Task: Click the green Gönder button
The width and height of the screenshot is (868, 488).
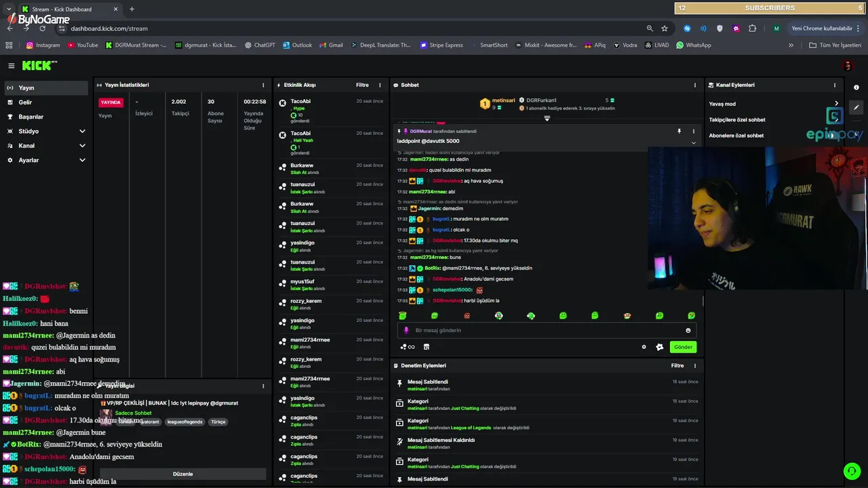Action: (683, 347)
